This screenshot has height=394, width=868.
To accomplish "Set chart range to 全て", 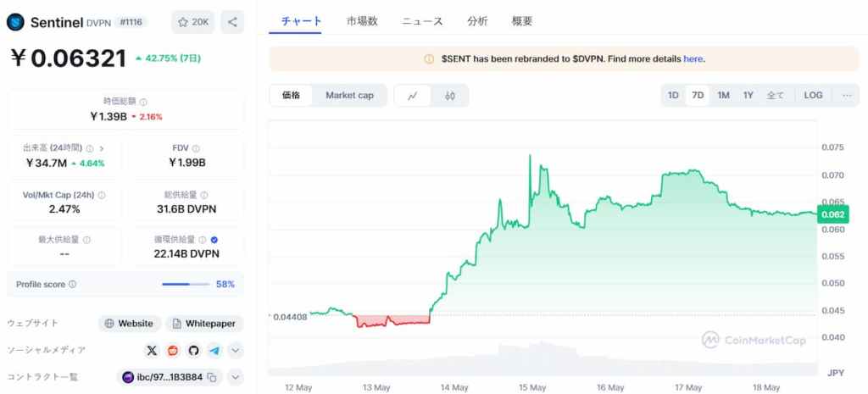I will point(775,95).
